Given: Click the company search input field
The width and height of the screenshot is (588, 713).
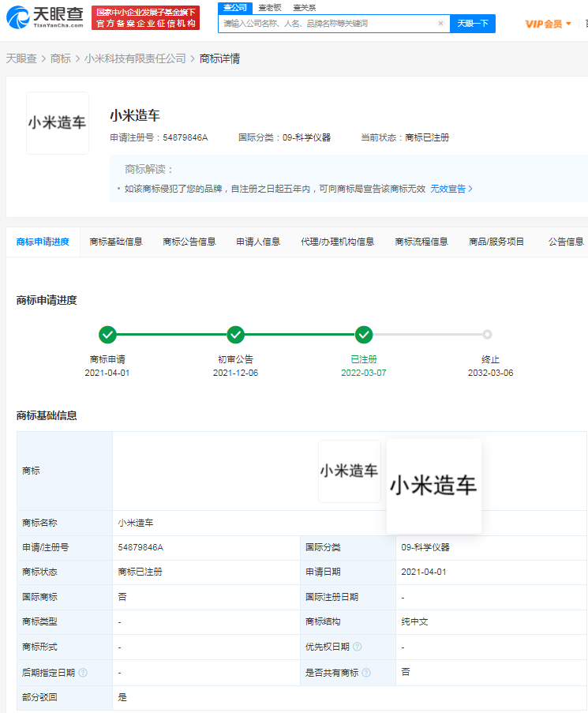Looking at the screenshot, I should (328, 24).
